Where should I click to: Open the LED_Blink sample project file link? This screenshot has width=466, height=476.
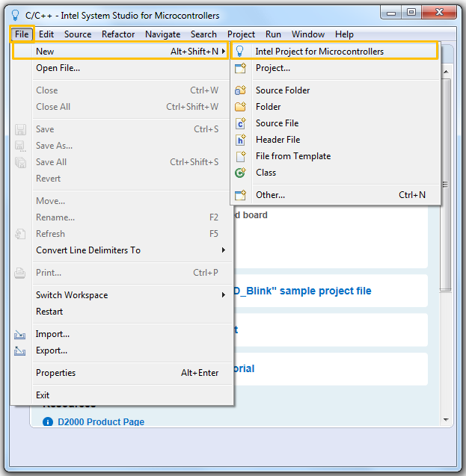(303, 291)
